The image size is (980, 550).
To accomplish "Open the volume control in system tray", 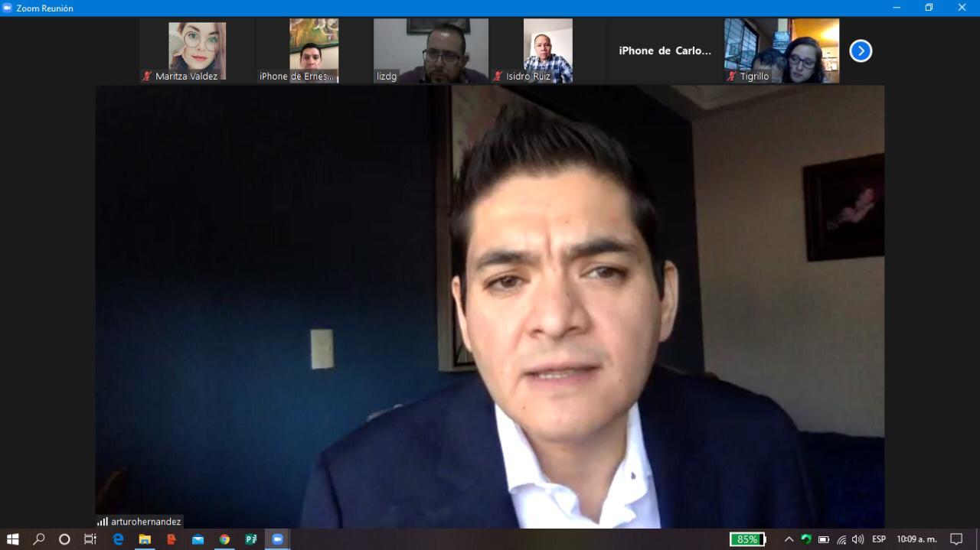I will pos(857,539).
